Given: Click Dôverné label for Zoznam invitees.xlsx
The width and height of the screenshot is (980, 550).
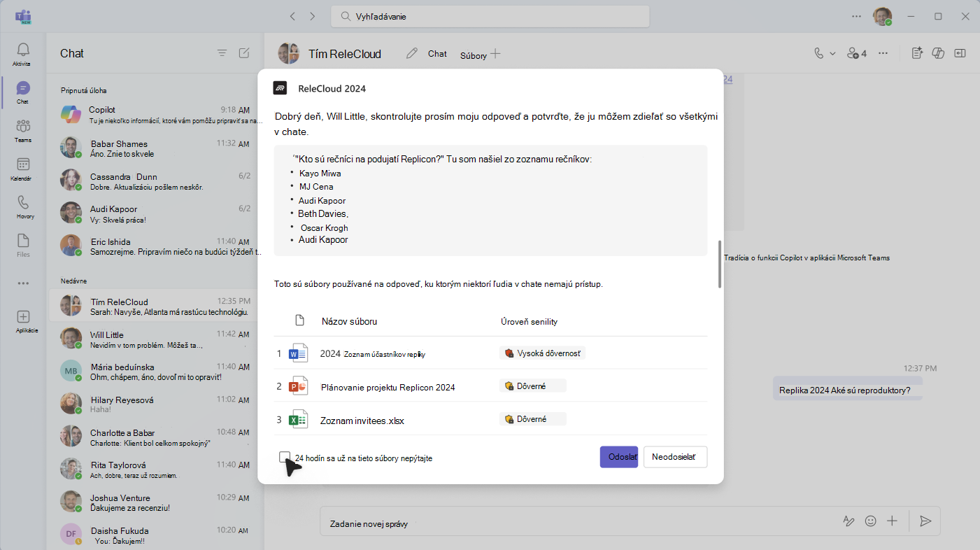Looking at the screenshot, I should pos(533,419).
